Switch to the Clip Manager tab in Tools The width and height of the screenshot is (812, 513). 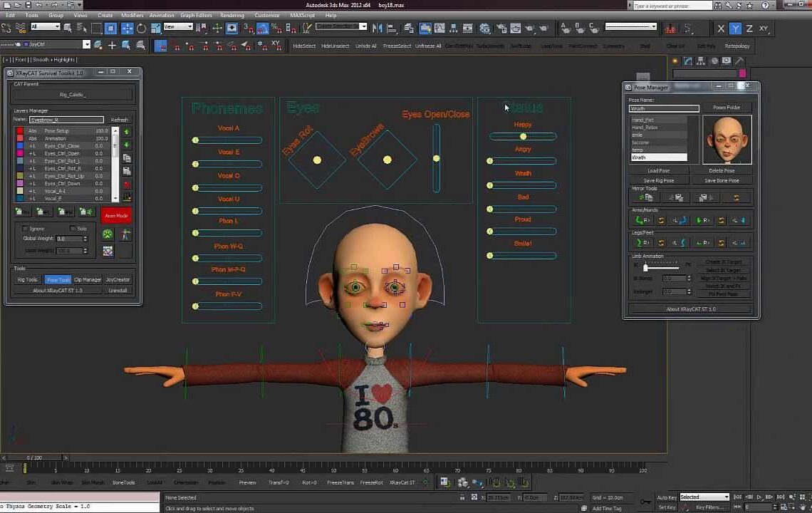coord(88,279)
